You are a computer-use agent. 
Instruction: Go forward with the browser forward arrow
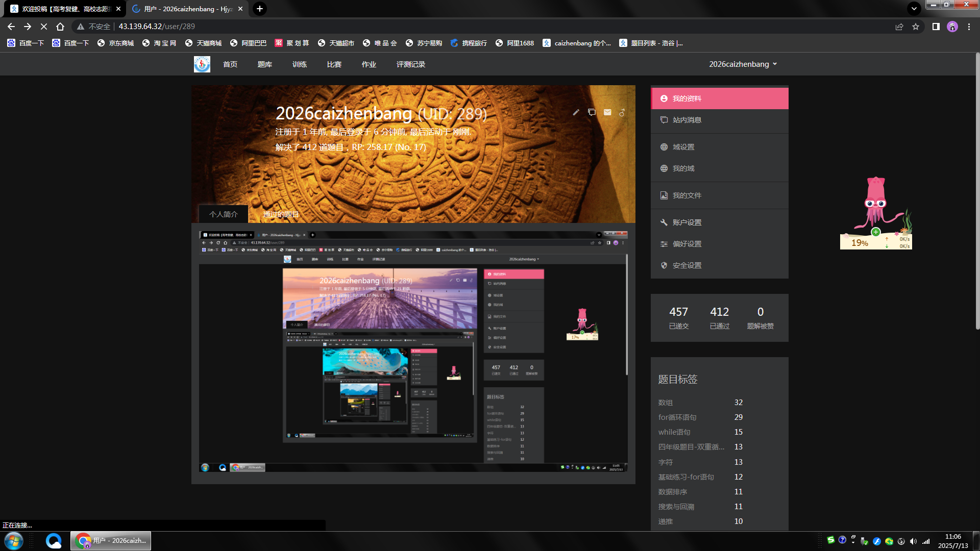(x=28, y=27)
